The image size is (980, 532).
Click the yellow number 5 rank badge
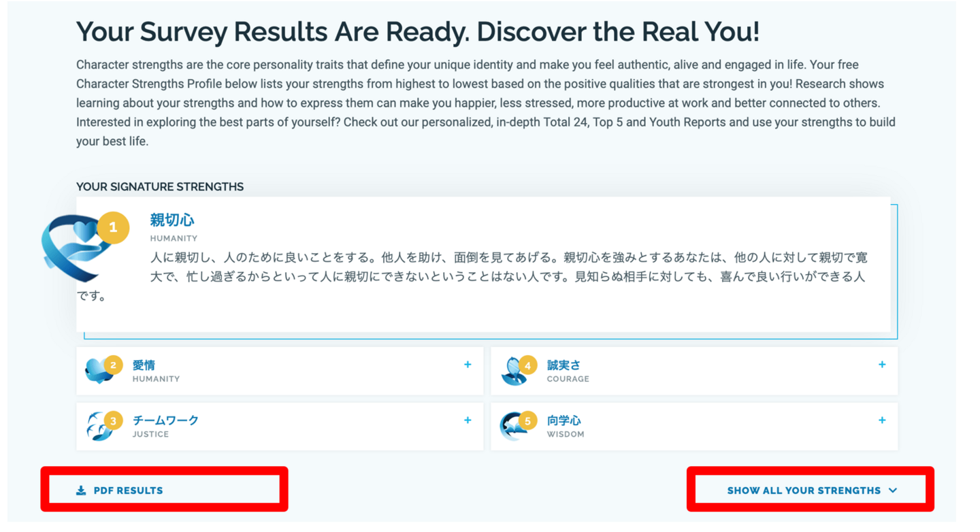527,421
